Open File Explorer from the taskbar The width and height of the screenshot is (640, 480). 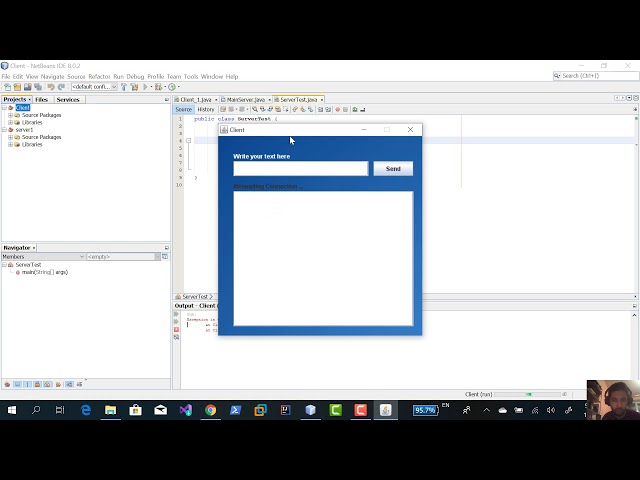[x=110, y=410]
